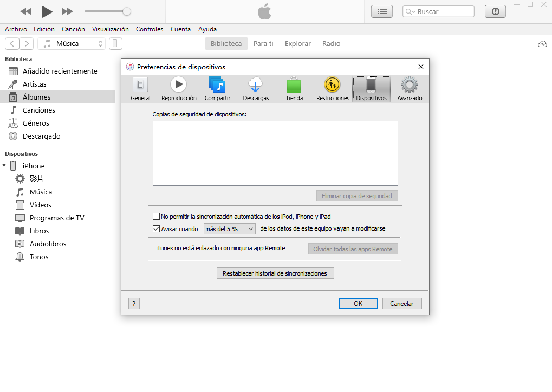
Task: Adjust the volume slider knob
Action: 127,11
